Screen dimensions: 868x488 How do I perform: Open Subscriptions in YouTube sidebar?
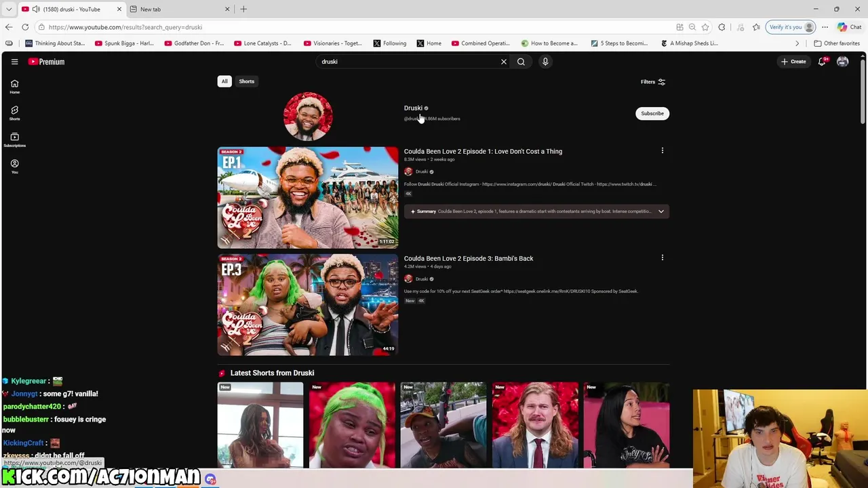pos(14,140)
